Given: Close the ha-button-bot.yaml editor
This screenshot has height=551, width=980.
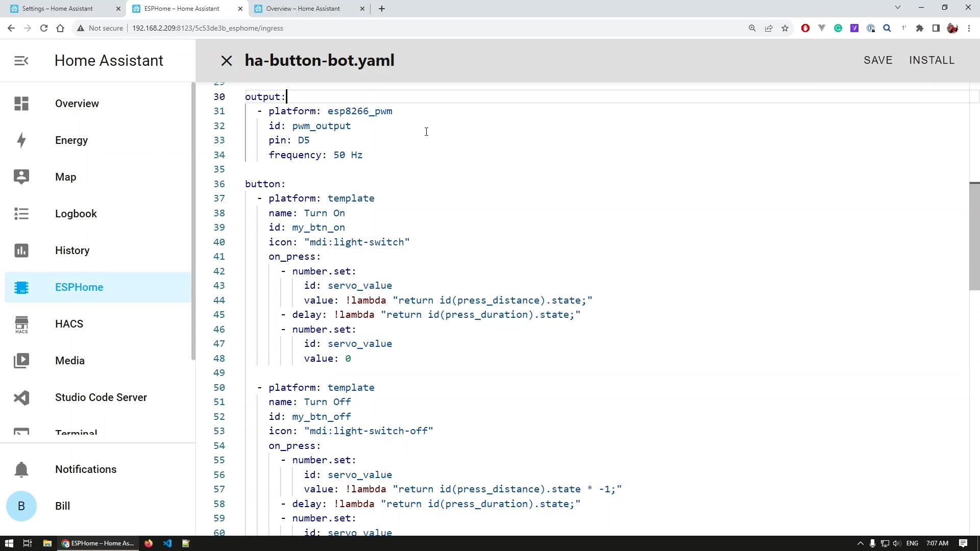Looking at the screenshot, I should point(227,61).
